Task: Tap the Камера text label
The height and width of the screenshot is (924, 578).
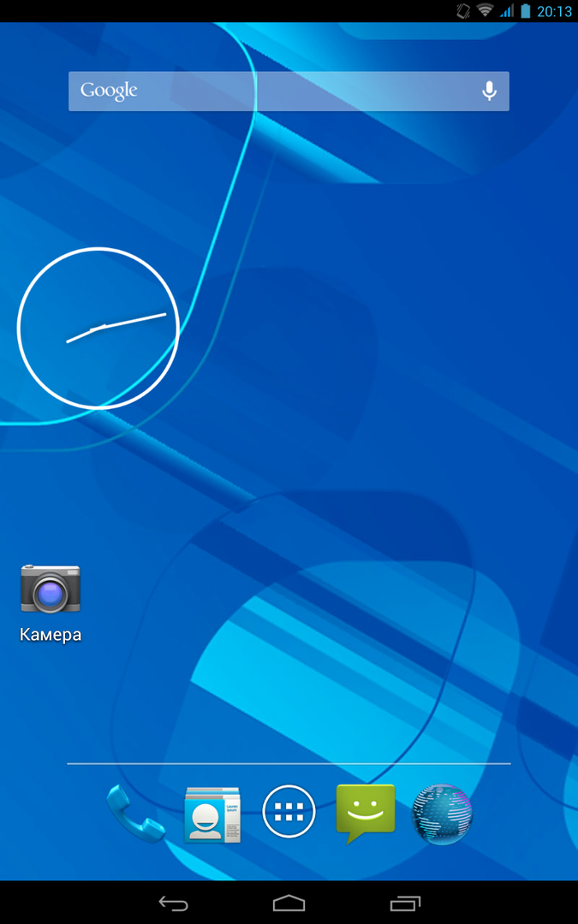Action: [x=51, y=635]
